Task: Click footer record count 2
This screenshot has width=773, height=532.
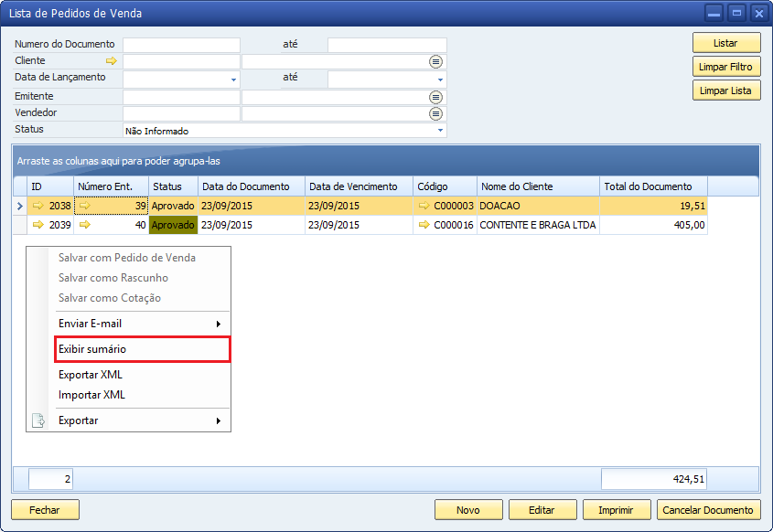Action: tap(51, 479)
